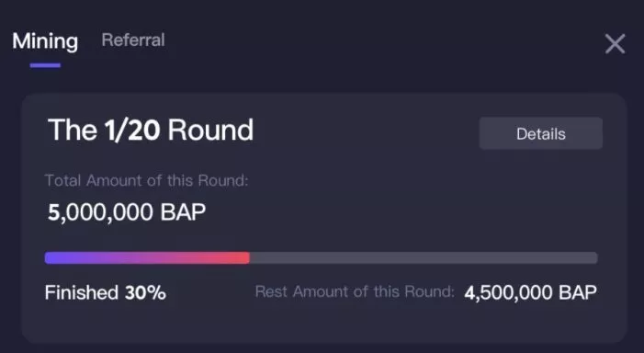Click the BAP unit after 5,000,000
The height and width of the screenshot is (353, 644).
(183, 212)
